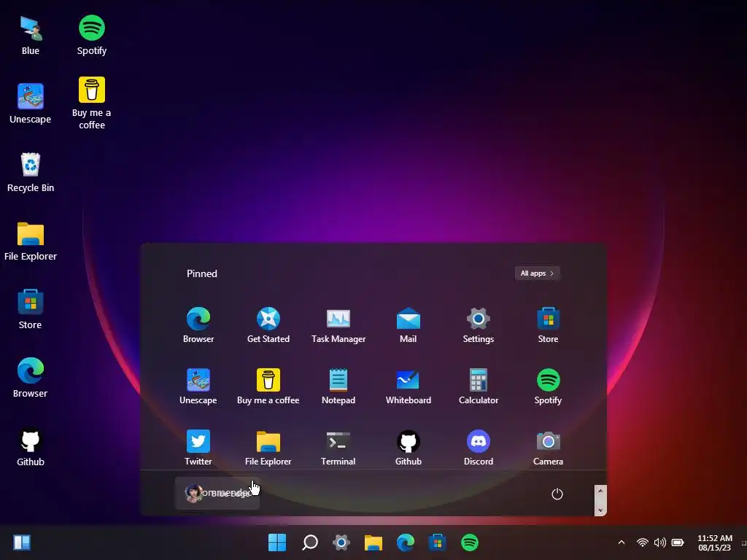Open Settings from the Pinned grid

point(479,325)
